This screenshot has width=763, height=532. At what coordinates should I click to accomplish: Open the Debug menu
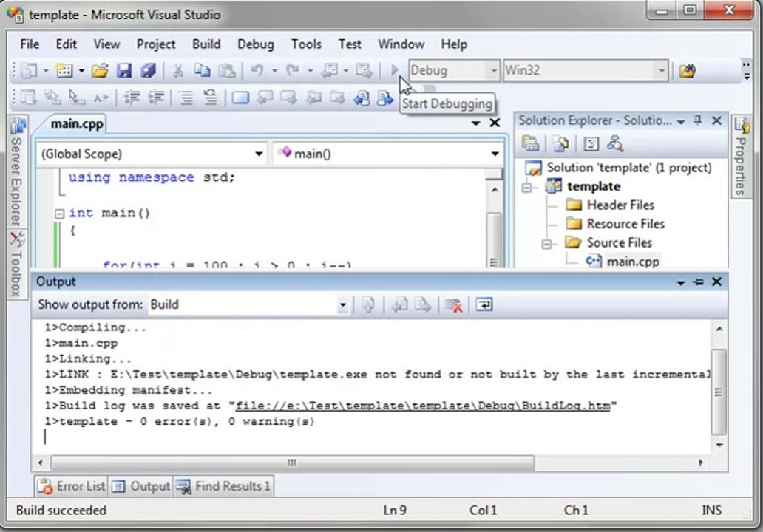pyautogui.click(x=256, y=44)
